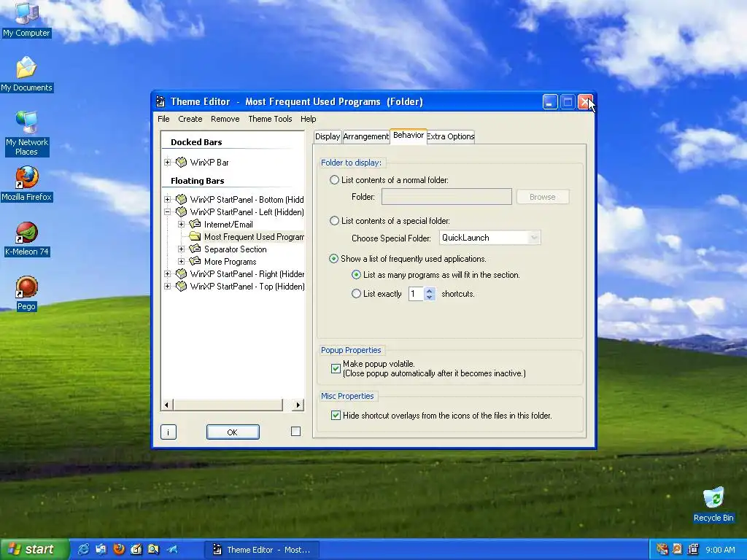Click Firefox quick launch icon in taskbar
The width and height of the screenshot is (747, 560).
pyautogui.click(x=119, y=549)
